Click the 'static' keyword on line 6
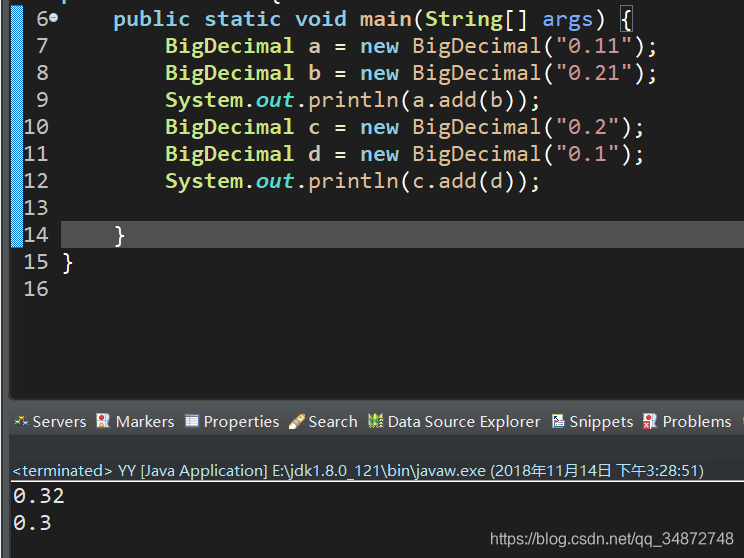Screen dimensions: 744x558 tap(242, 19)
